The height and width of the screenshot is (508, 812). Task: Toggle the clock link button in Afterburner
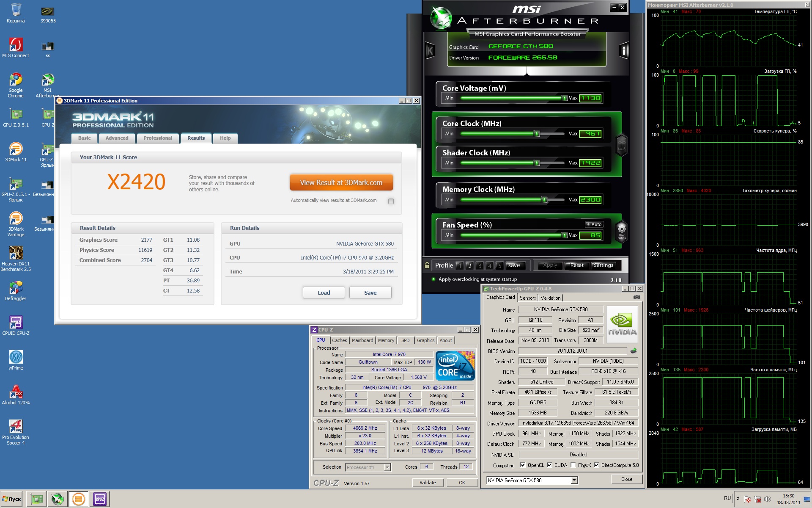click(621, 145)
